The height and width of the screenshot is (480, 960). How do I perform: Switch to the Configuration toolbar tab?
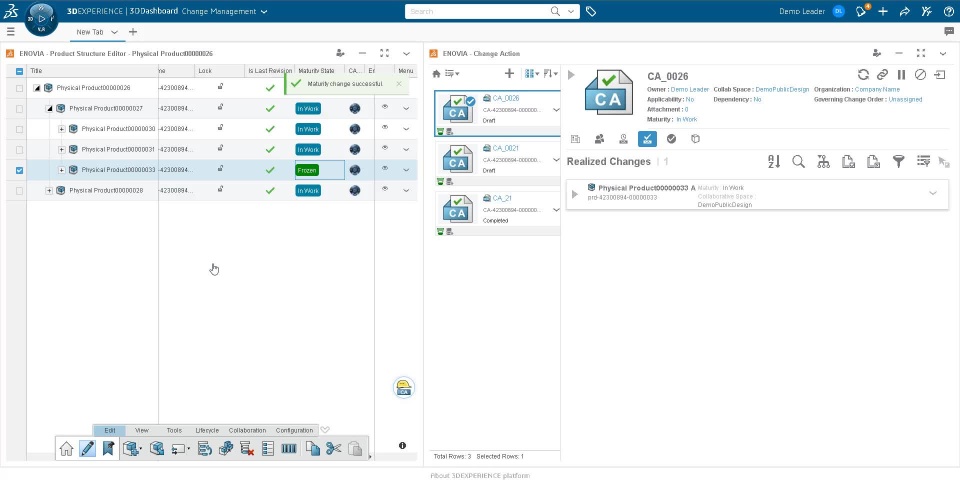pyautogui.click(x=294, y=430)
